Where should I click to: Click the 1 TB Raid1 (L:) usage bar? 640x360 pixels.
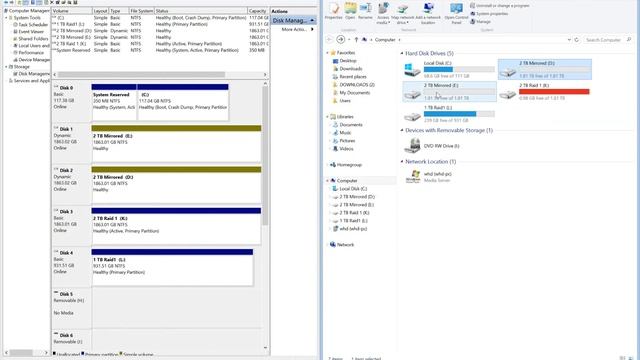[459, 114]
